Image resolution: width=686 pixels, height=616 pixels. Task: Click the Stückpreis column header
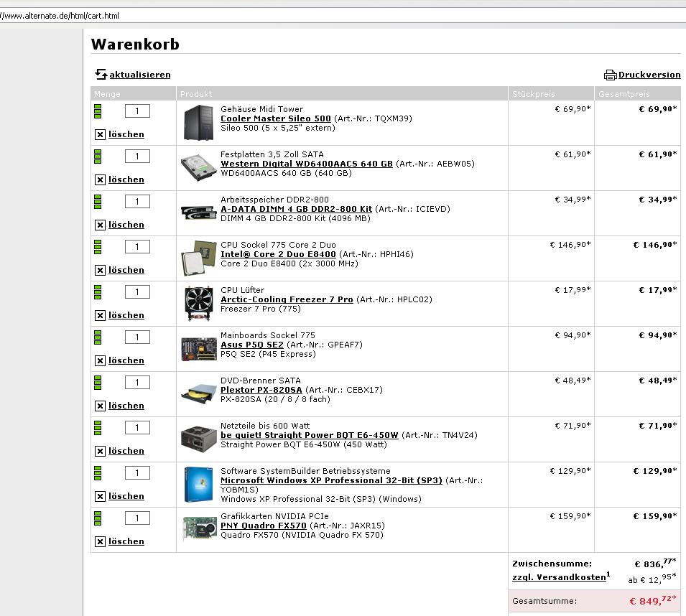[x=551, y=93]
